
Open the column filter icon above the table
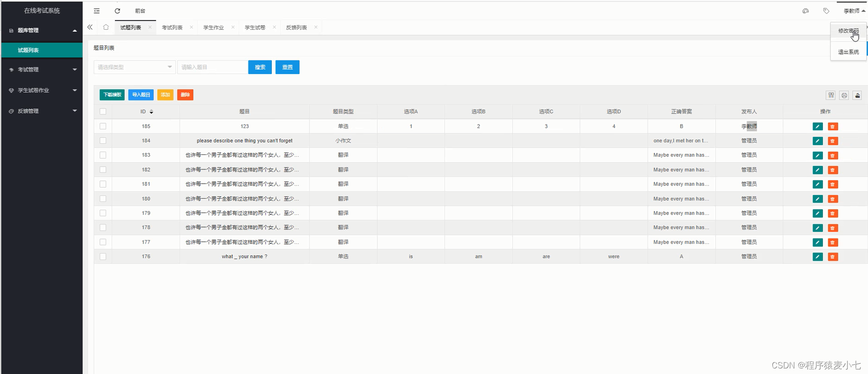pos(831,95)
